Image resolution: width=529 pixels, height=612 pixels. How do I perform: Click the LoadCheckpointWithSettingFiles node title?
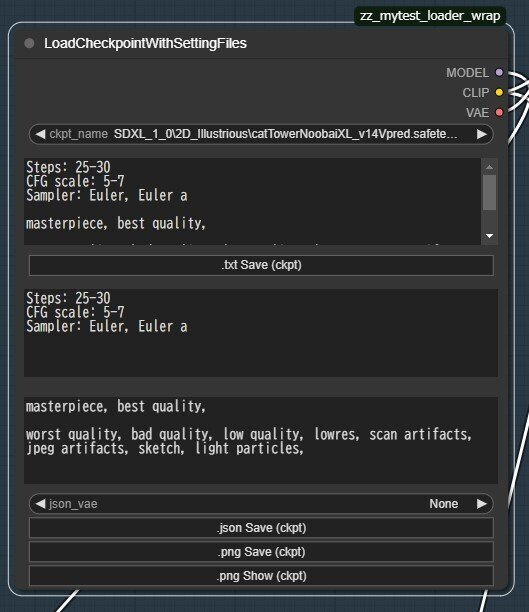tap(145, 43)
